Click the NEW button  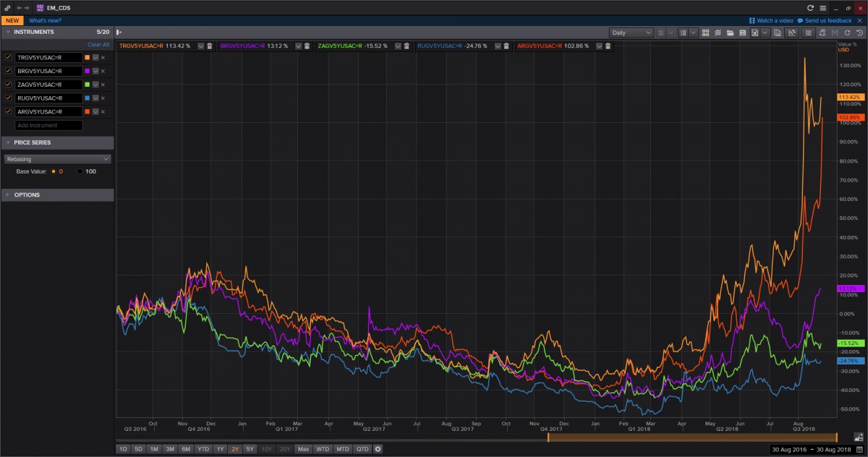12,20
